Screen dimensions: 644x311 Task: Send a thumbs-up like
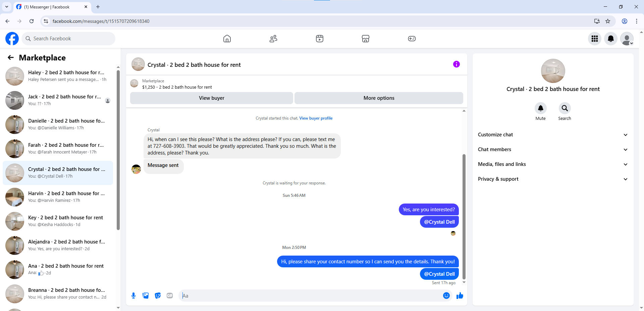click(460, 296)
